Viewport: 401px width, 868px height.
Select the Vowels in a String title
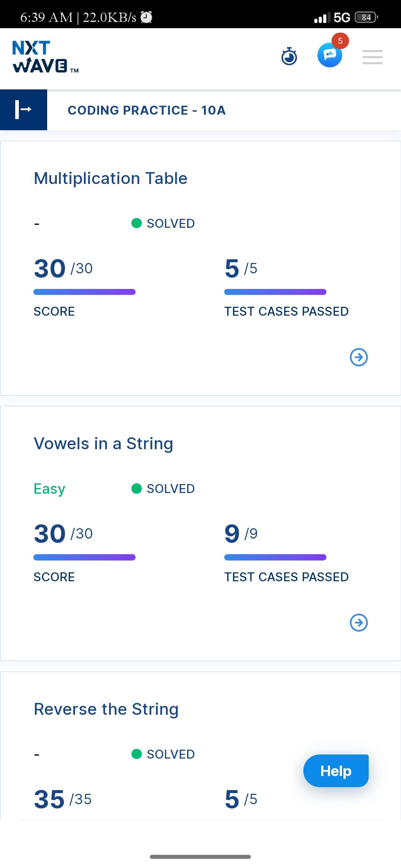coord(104,444)
